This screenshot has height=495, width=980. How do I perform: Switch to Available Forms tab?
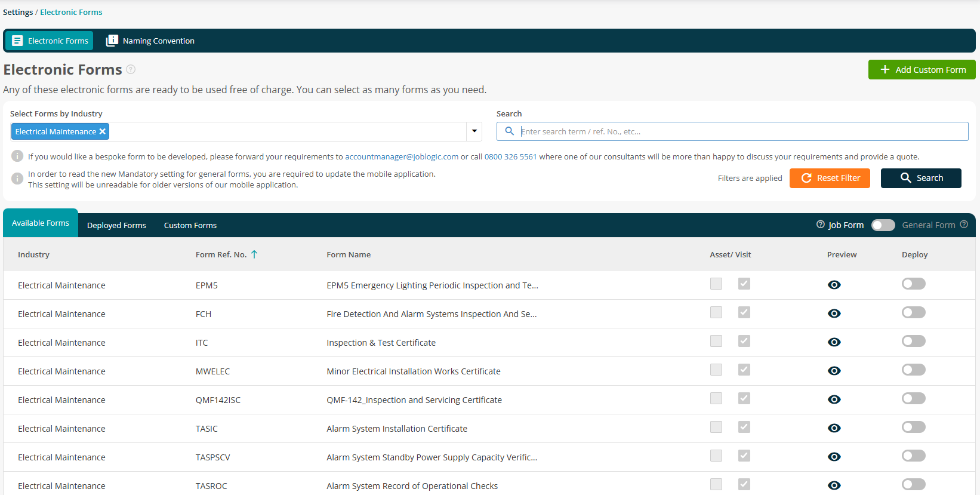pos(41,223)
